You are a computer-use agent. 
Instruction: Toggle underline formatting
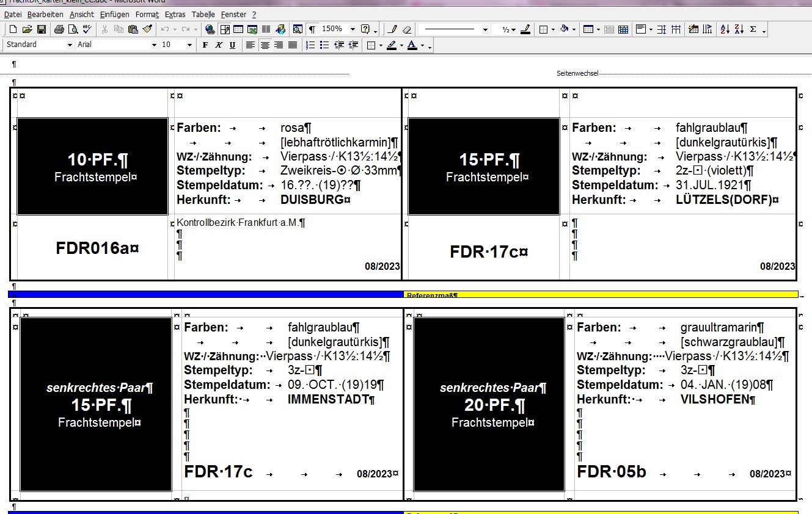[x=232, y=45]
